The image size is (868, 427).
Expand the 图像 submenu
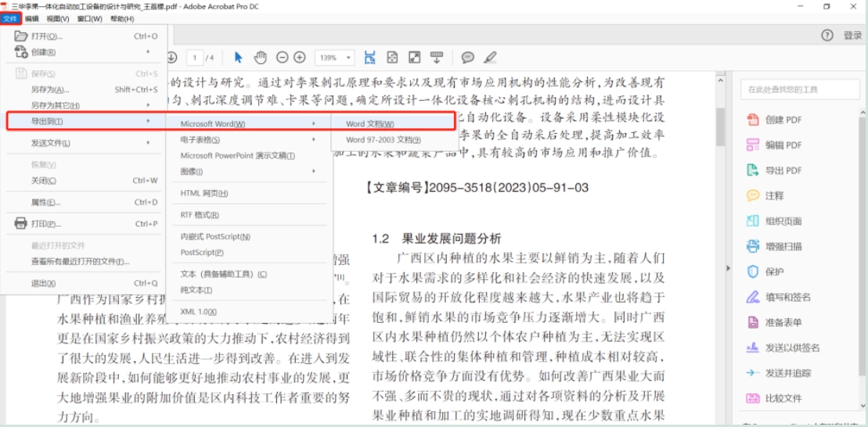point(249,171)
